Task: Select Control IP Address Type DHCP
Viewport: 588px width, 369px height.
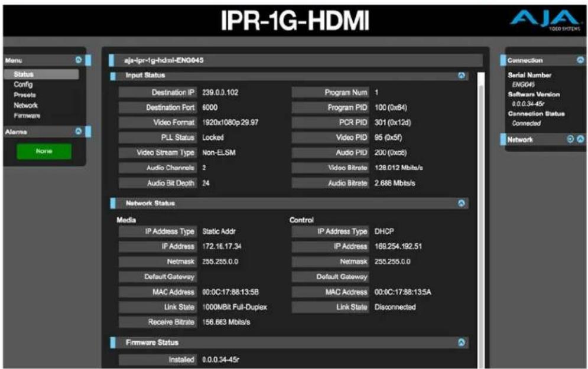Action: 384,231
